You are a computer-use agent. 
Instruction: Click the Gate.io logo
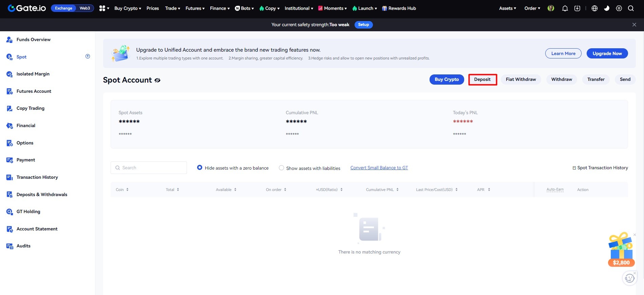click(x=27, y=8)
